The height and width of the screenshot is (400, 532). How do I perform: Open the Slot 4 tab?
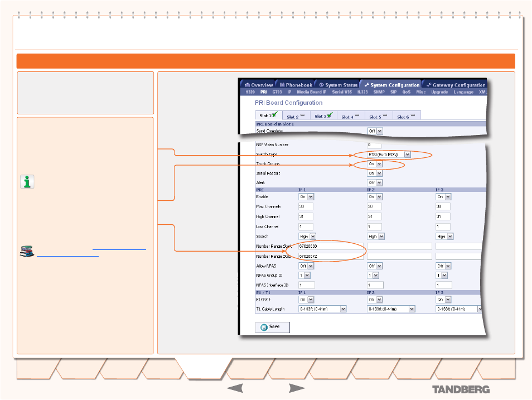click(351, 116)
